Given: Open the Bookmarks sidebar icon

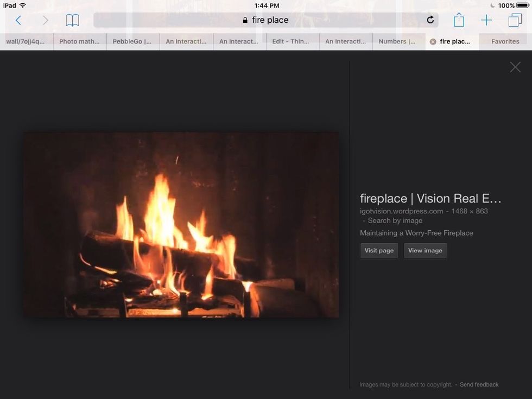Looking at the screenshot, I should click(72, 20).
